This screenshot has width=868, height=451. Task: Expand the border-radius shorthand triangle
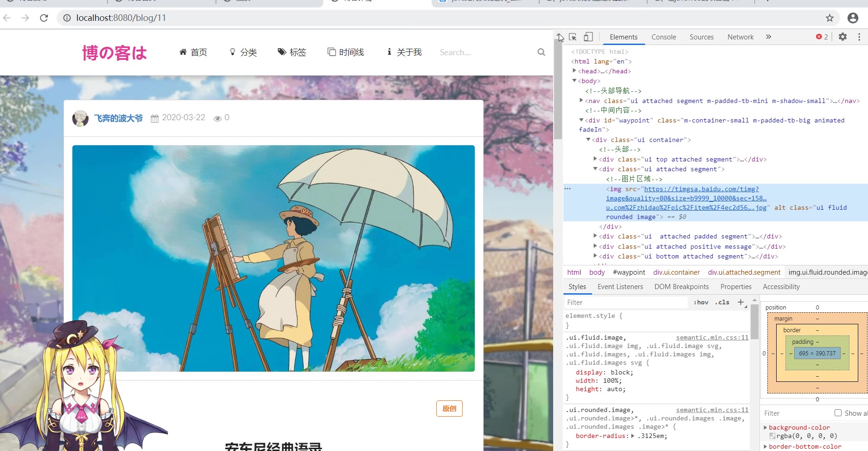pyautogui.click(x=633, y=436)
